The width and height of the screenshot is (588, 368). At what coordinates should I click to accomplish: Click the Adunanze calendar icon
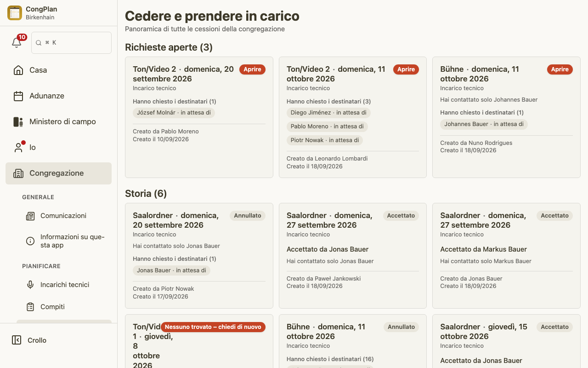(x=18, y=96)
